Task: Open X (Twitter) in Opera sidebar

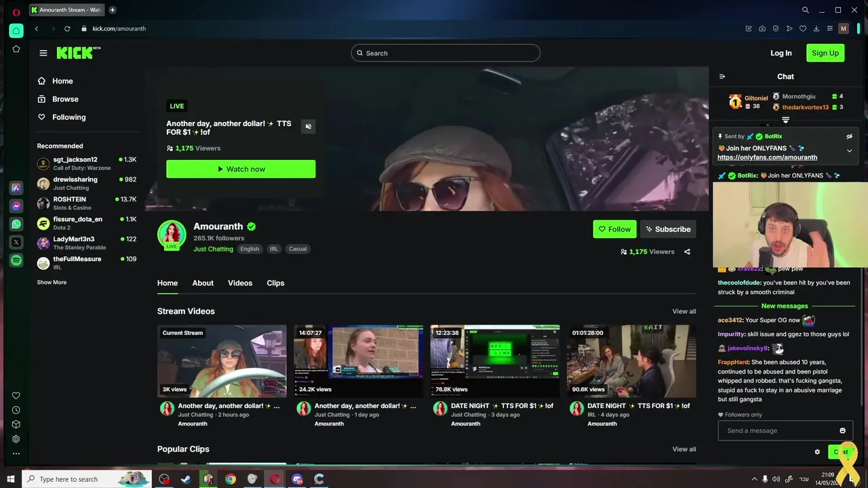Action: (x=16, y=242)
